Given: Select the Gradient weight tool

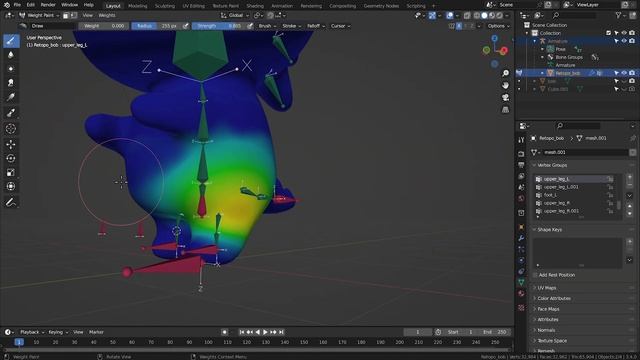Looking at the screenshot, I should coord(11,97).
